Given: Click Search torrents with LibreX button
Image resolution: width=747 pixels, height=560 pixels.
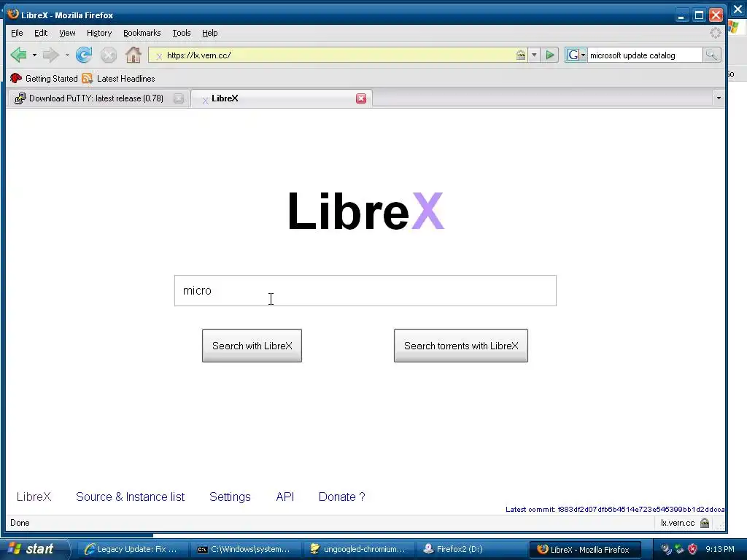Looking at the screenshot, I should 461,346.
